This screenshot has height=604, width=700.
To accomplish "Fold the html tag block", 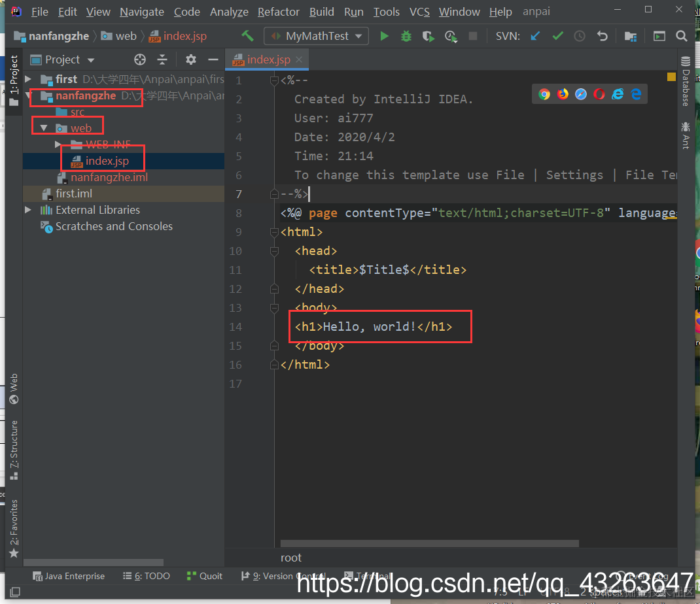I will pyautogui.click(x=274, y=232).
